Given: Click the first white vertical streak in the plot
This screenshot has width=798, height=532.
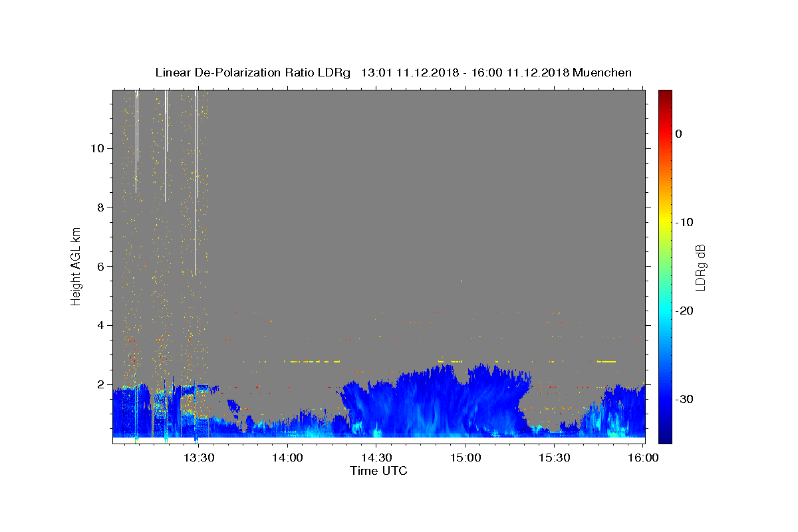Looking at the screenshot, I should point(136,142).
